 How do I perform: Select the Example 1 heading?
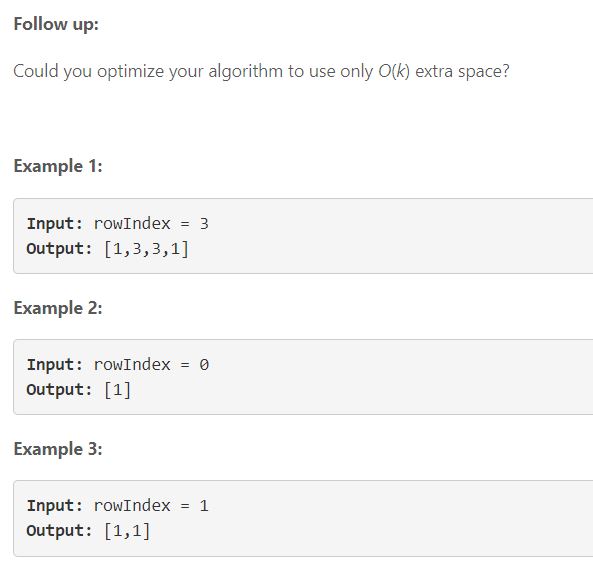click(58, 166)
